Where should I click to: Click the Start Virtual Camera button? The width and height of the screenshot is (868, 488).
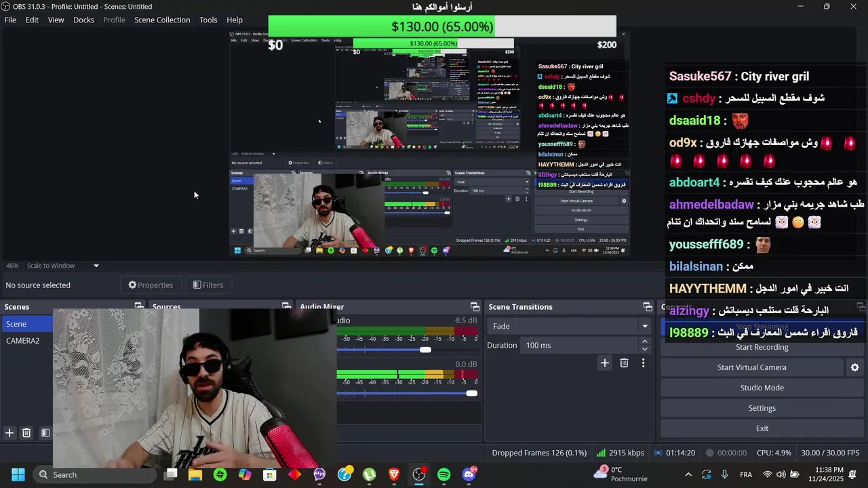(751, 367)
